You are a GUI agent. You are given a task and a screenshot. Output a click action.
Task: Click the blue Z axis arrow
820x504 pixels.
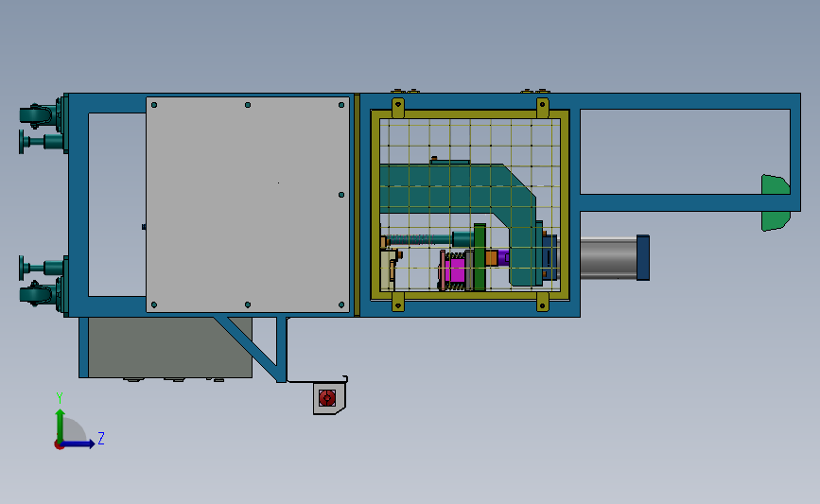click(x=78, y=444)
